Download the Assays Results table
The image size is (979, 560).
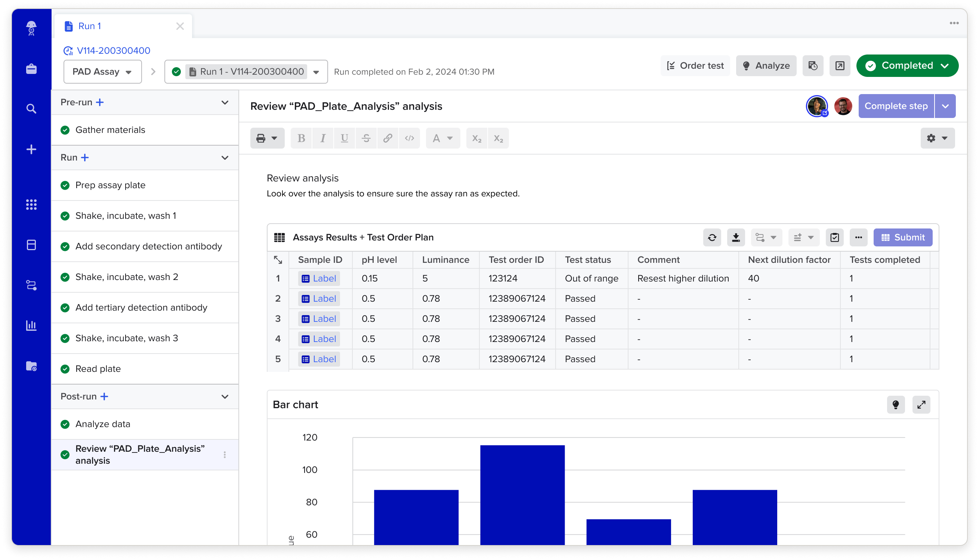736,237
